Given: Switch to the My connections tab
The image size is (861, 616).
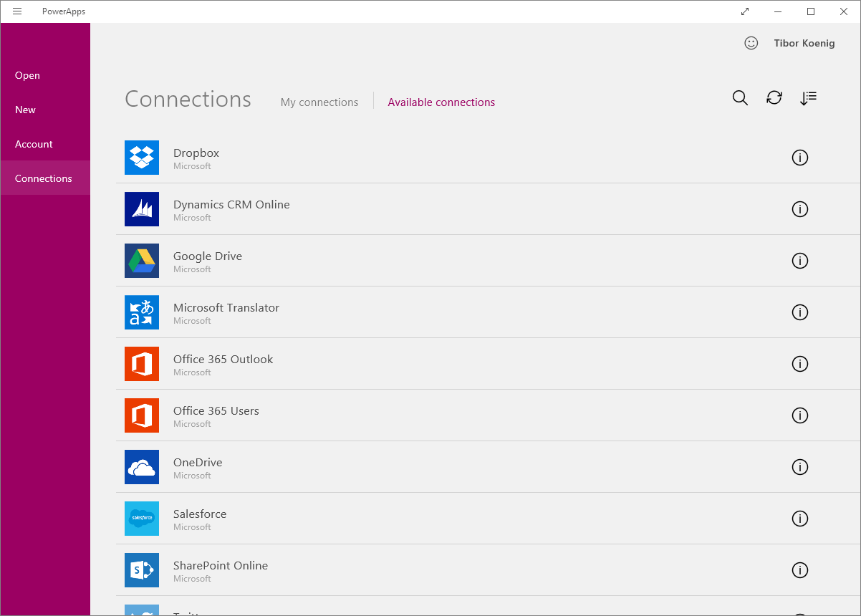Looking at the screenshot, I should [x=319, y=102].
